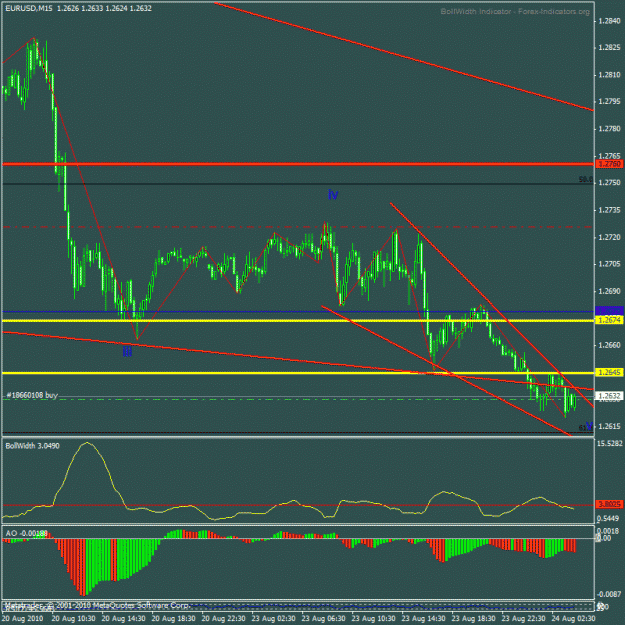The width and height of the screenshot is (625, 625).
Task: Click the 24 Aug 02:30 time label
Action: pyautogui.click(x=573, y=618)
